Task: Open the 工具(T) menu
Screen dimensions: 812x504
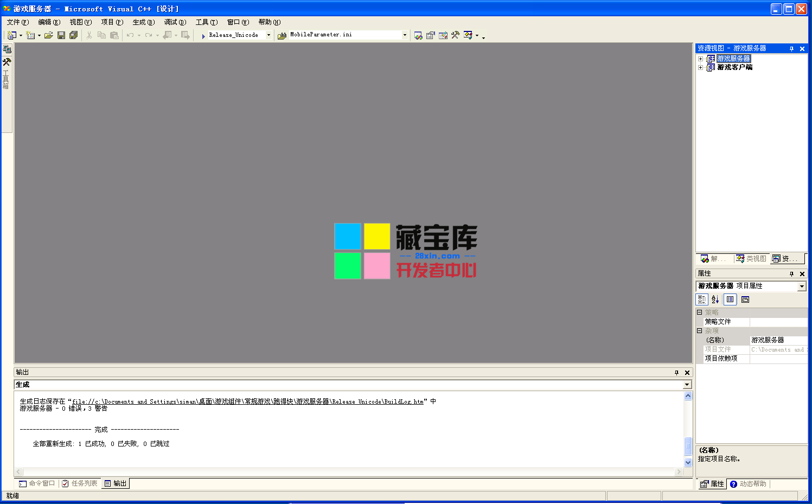Action: [207, 22]
